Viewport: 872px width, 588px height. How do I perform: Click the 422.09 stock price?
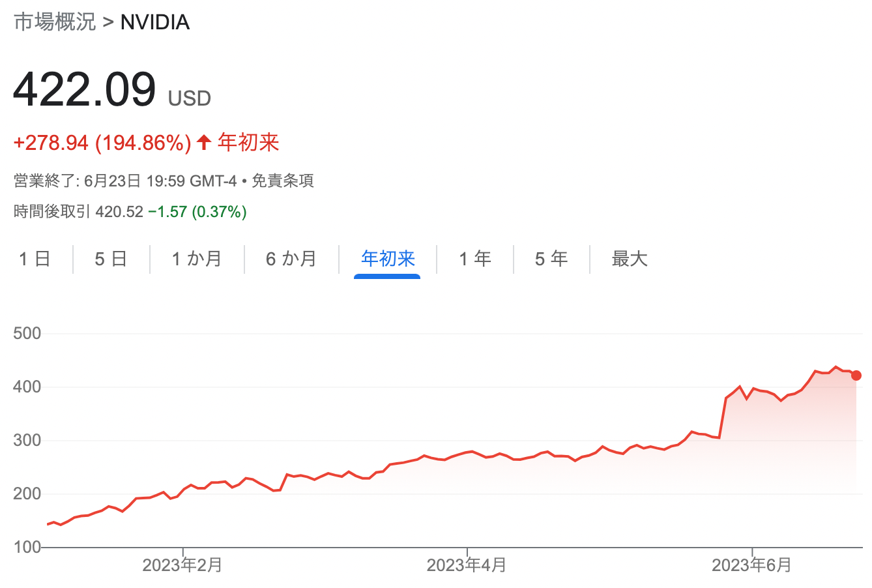tap(85, 89)
